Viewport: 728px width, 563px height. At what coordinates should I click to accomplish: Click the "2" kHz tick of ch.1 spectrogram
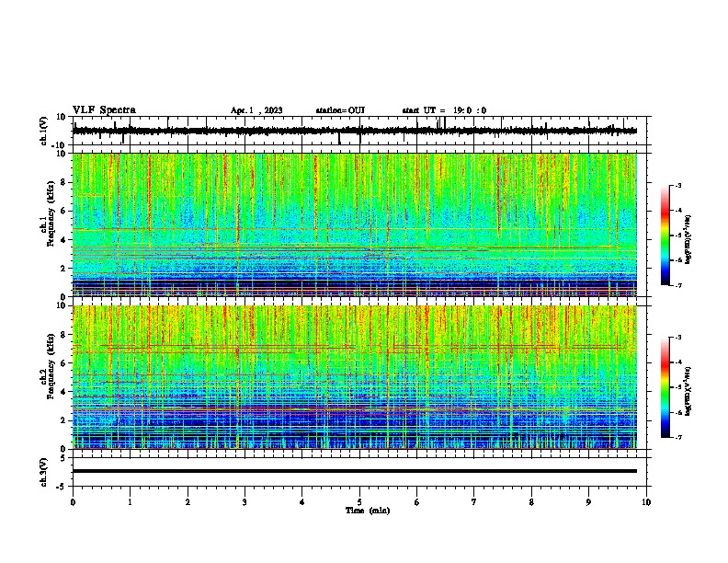[x=64, y=269]
